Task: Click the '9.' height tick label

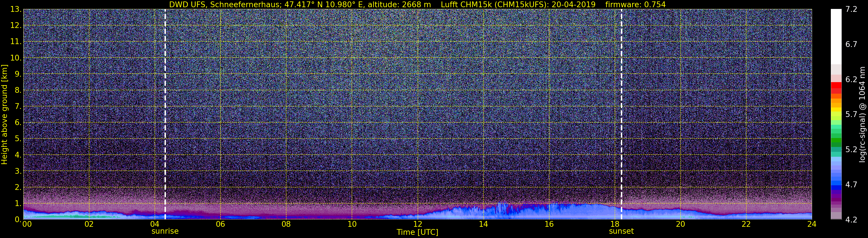Action: (18, 74)
